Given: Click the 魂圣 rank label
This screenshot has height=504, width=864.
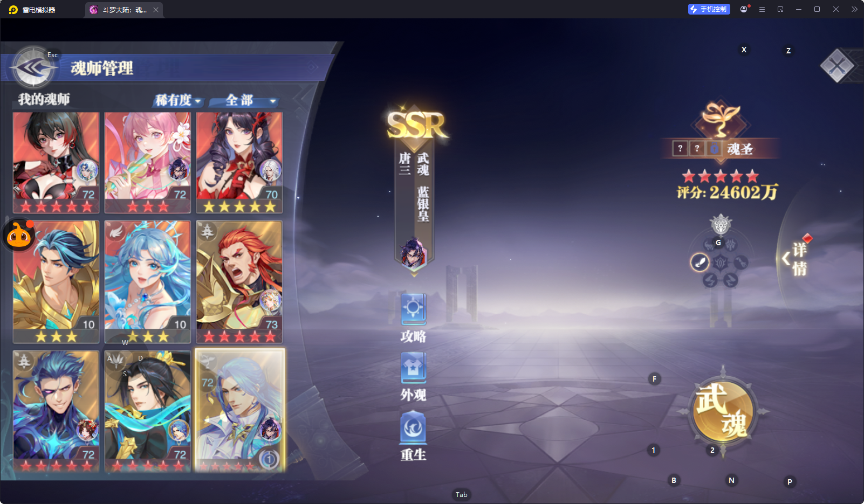Looking at the screenshot, I should coord(740,149).
